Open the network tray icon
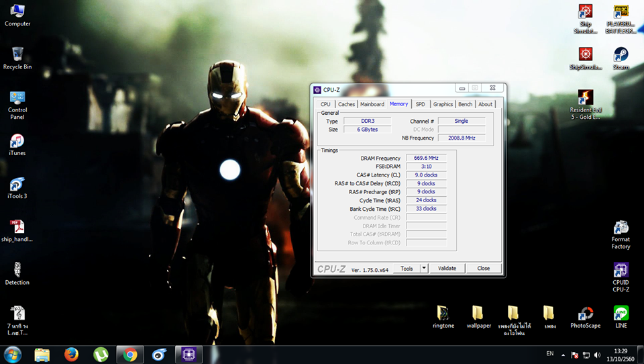 pos(586,355)
